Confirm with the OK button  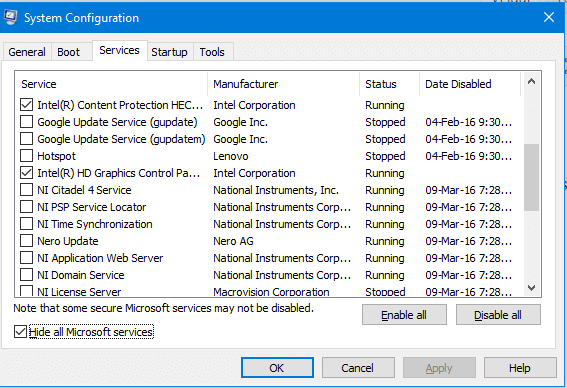(x=277, y=368)
